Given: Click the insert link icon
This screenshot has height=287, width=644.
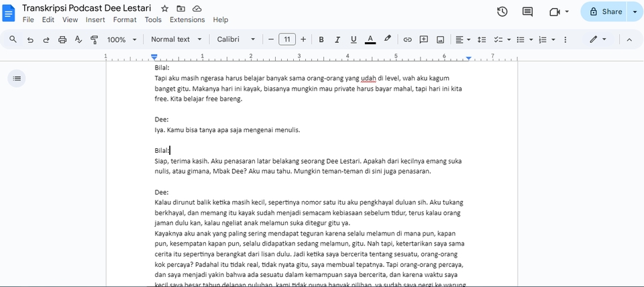Looking at the screenshot, I should pos(407,40).
